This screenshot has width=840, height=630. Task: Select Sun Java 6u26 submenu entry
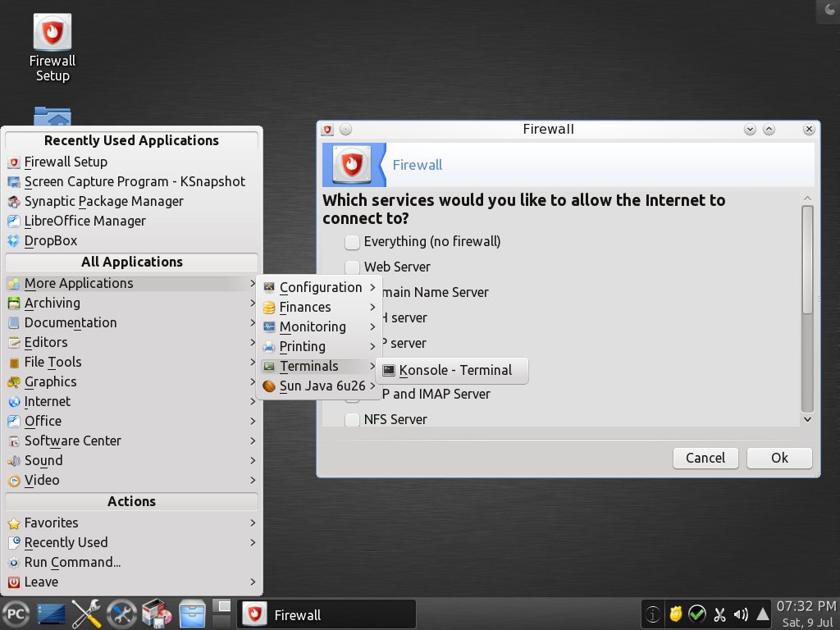[319, 386]
